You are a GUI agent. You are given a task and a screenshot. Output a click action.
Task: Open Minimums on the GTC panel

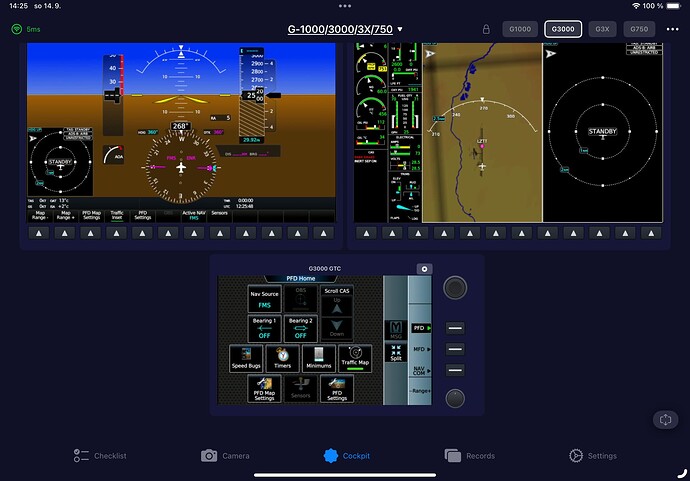click(x=319, y=359)
